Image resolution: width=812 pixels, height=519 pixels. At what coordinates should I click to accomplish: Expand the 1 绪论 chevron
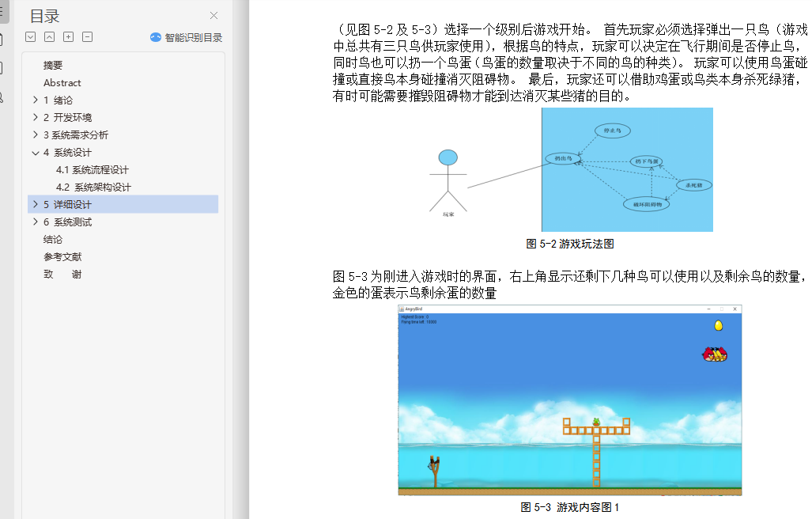(36, 100)
